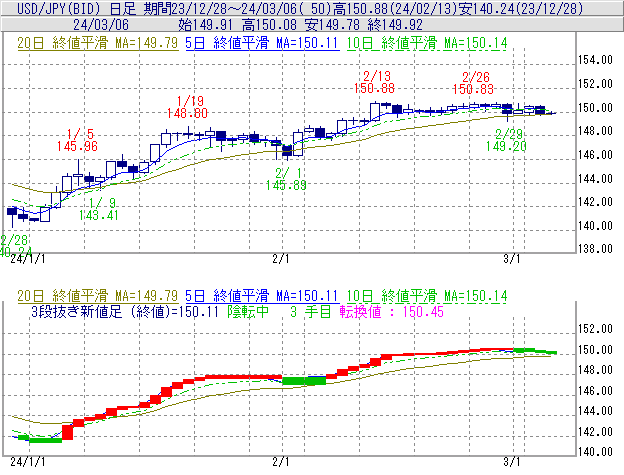Click the green three-line-break block near 3/1
624x475 pixels.
524,350
